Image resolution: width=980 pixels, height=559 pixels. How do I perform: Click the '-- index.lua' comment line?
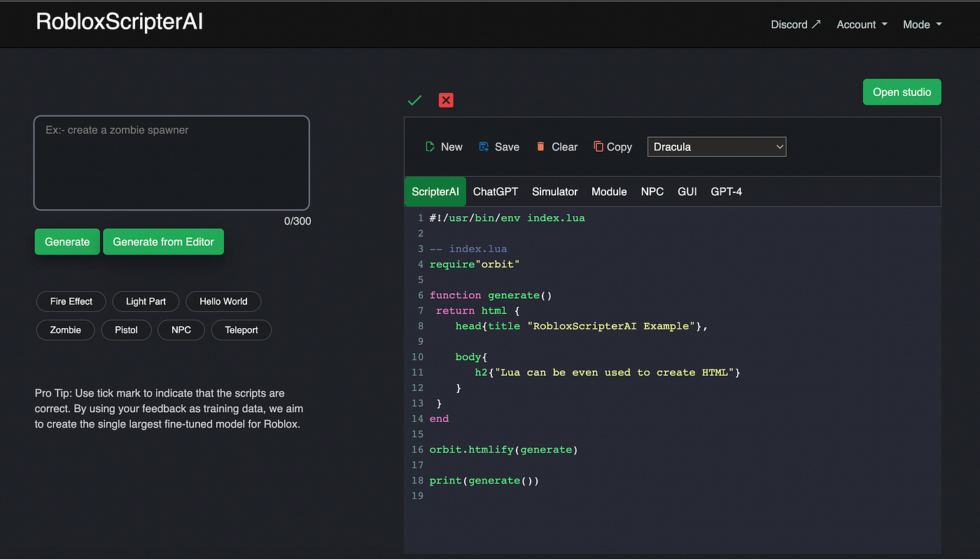pos(468,249)
